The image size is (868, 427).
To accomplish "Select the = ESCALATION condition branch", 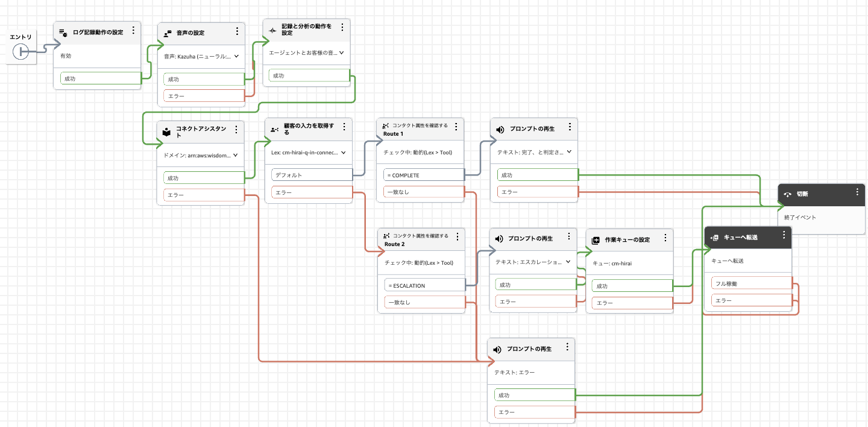I will (x=424, y=285).
